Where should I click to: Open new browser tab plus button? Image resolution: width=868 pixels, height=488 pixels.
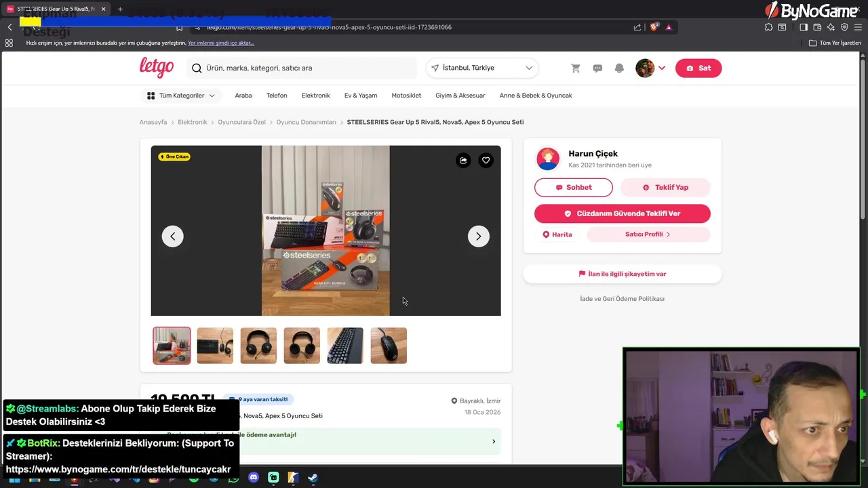[x=120, y=9]
